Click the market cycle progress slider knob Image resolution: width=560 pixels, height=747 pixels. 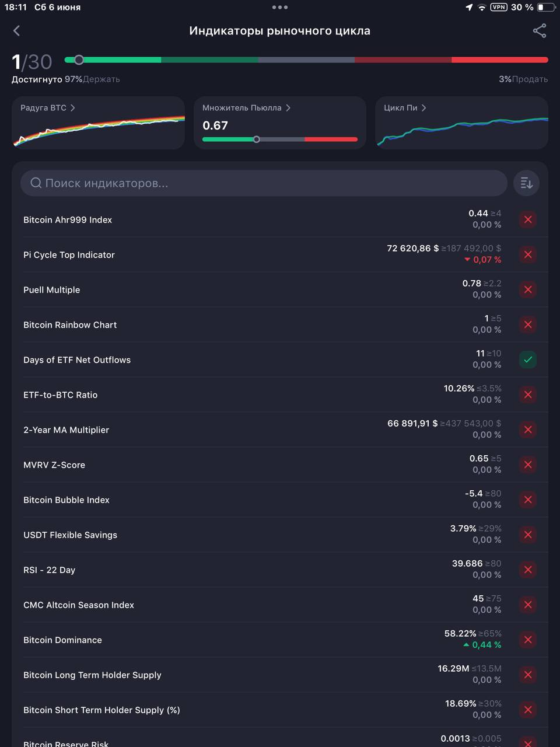pos(79,60)
